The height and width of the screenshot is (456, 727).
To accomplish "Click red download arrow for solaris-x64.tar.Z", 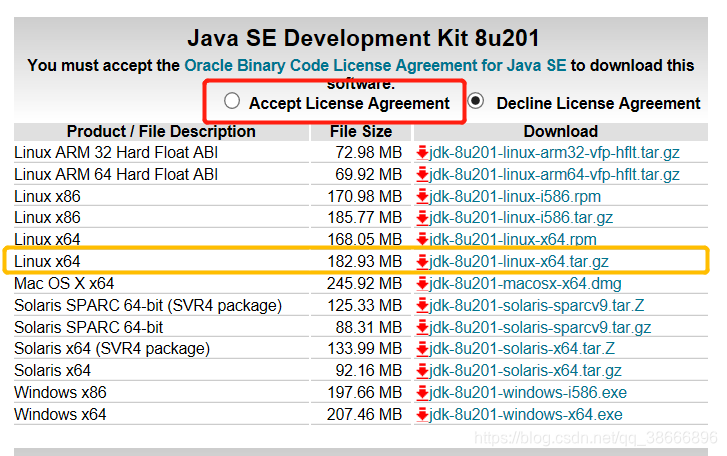I will pos(422,349).
